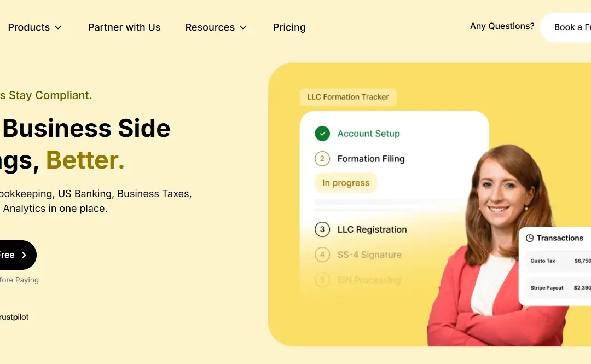The height and width of the screenshot is (364, 591).
Task: Click the green Account Setup checkmark icon
Action: click(322, 134)
